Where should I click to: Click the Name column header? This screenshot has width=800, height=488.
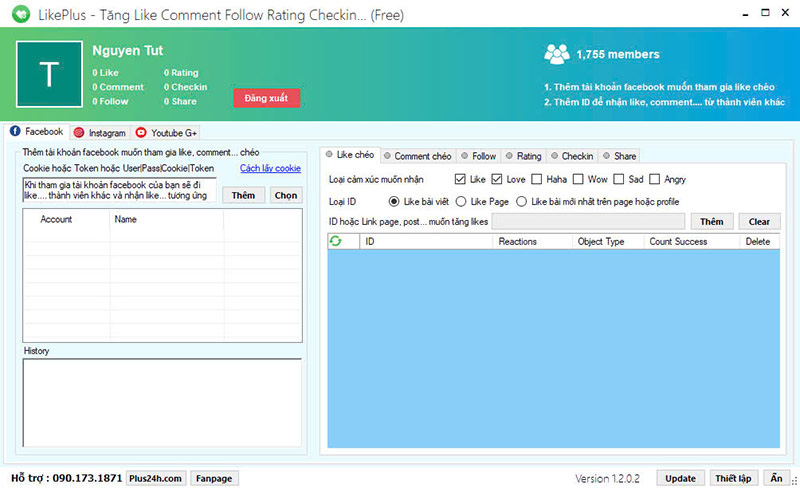coord(126,219)
